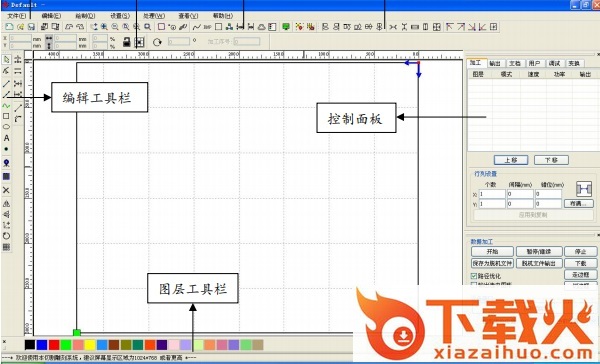Click the top-left corner arrow alignment icon
600x364 pixels.
450,27
